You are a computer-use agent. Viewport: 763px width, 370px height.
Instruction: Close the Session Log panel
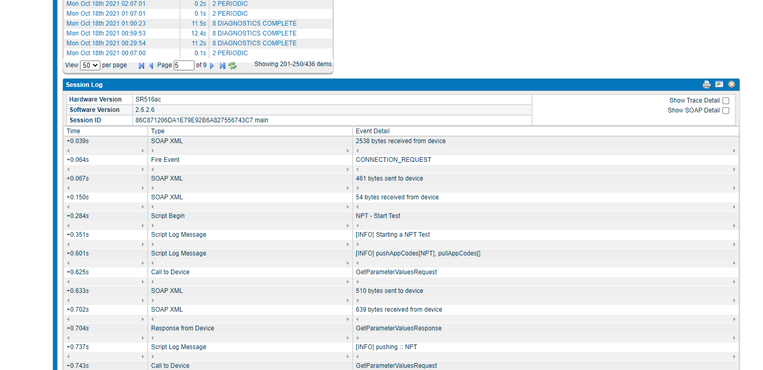[x=731, y=85]
